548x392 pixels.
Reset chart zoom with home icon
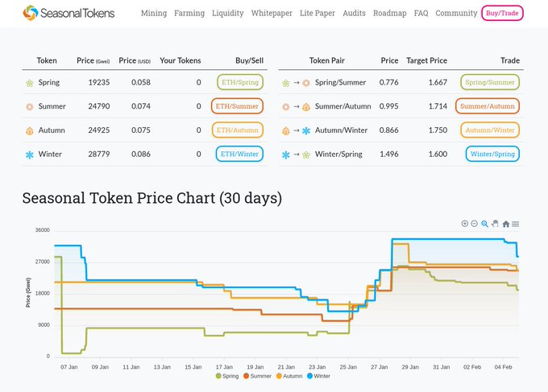506,224
